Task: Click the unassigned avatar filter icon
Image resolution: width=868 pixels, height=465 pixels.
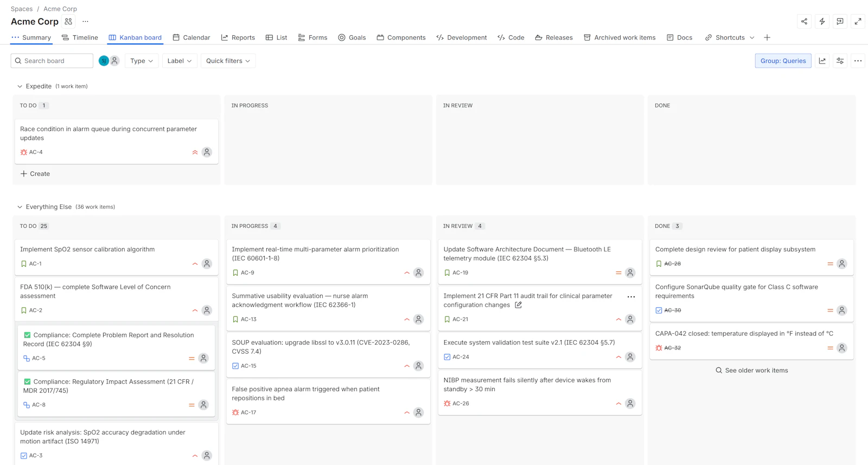Action: 114,61
